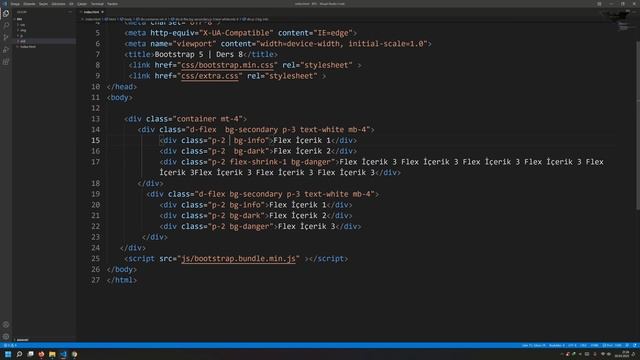Open the Run and Debug view
Image resolution: width=640 pixels, height=360 pixels.
tap(6, 49)
